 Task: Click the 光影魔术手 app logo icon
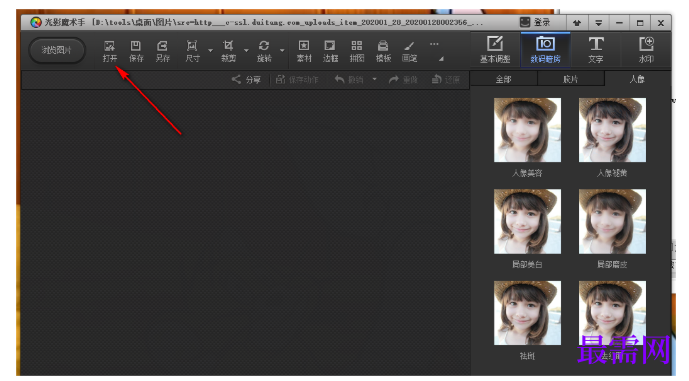[36, 22]
